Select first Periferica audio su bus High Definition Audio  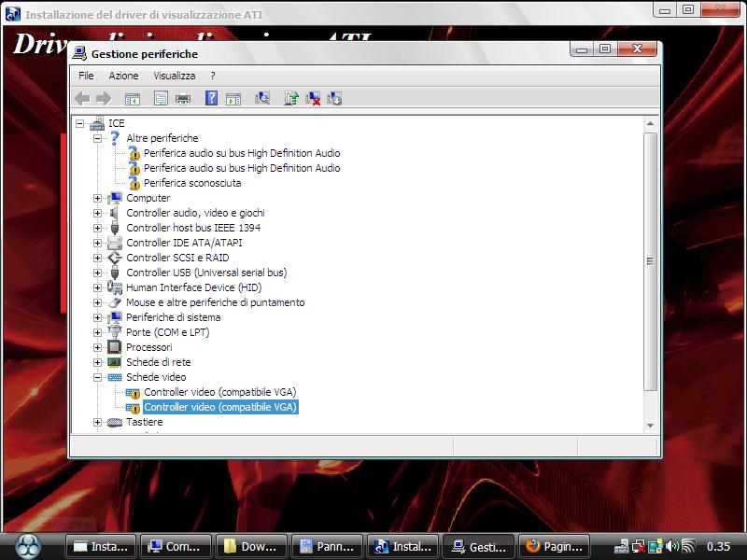[242, 153]
